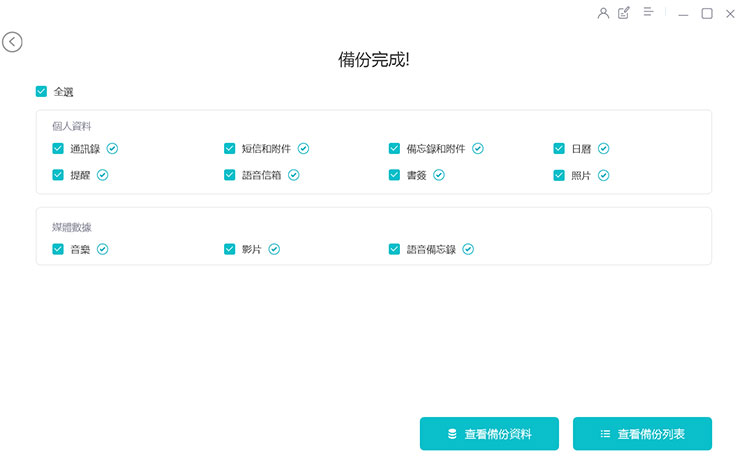The image size is (740, 462).
Task: Uncheck the 語音備忘錄 checkbox
Action: [394, 249]
